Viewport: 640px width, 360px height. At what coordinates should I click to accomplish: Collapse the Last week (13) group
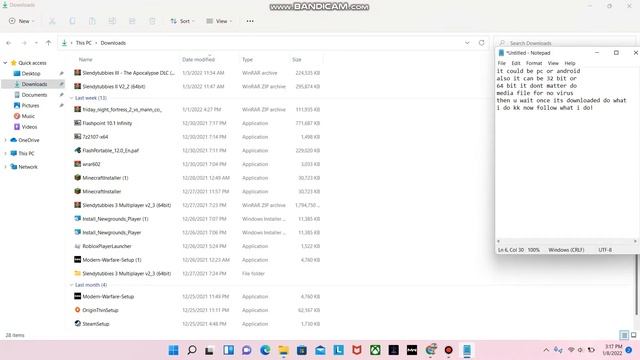71,98
